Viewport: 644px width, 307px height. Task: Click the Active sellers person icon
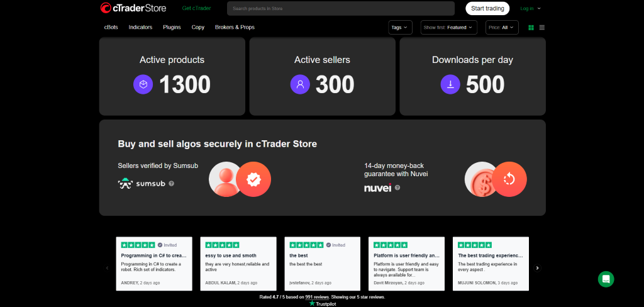pyautogui.click(x=300, y=84)
